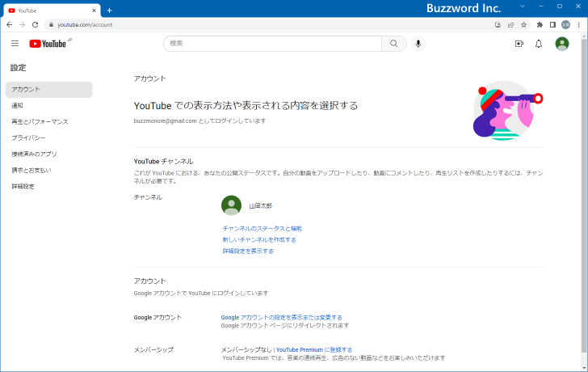Start voice search with the microphone icon
This screenshot has height=372, width=588.
pyautogui.click(x=418, y=44)
